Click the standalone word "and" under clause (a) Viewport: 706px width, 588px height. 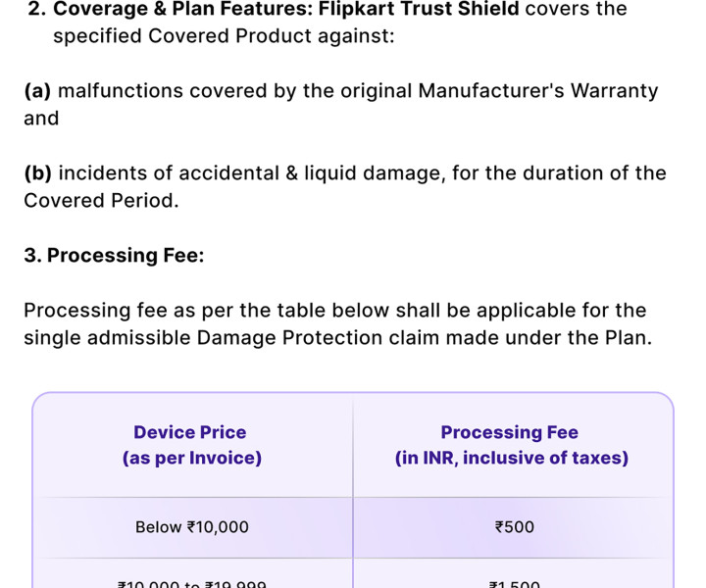pyautogui.click(x=41, y=119)
